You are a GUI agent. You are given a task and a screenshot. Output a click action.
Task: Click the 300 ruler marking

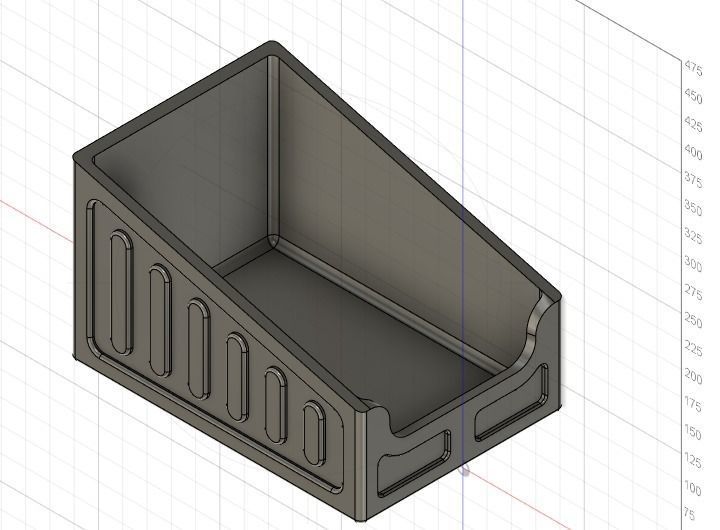coord(693,265)
